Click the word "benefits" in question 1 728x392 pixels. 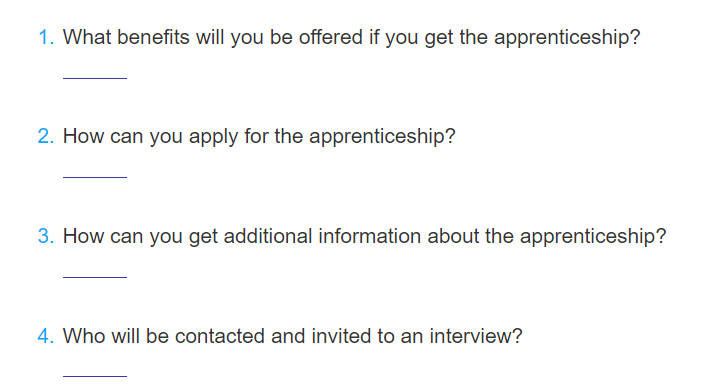[153, 37]
